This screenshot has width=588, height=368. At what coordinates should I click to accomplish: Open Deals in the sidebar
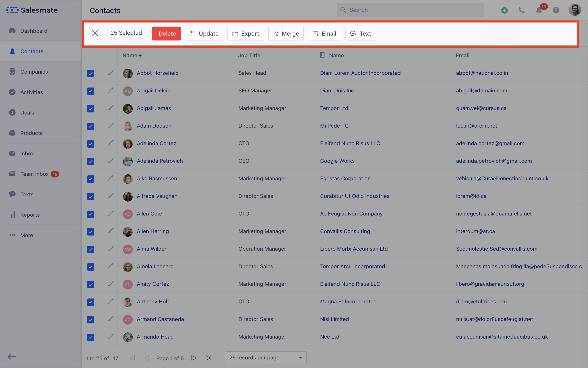click(x=27, y=112)
